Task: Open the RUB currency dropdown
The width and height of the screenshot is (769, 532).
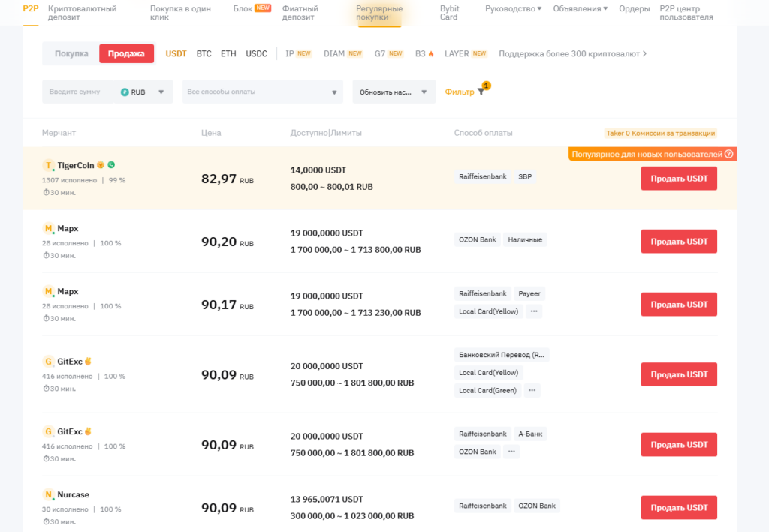Action: [144, 92]
